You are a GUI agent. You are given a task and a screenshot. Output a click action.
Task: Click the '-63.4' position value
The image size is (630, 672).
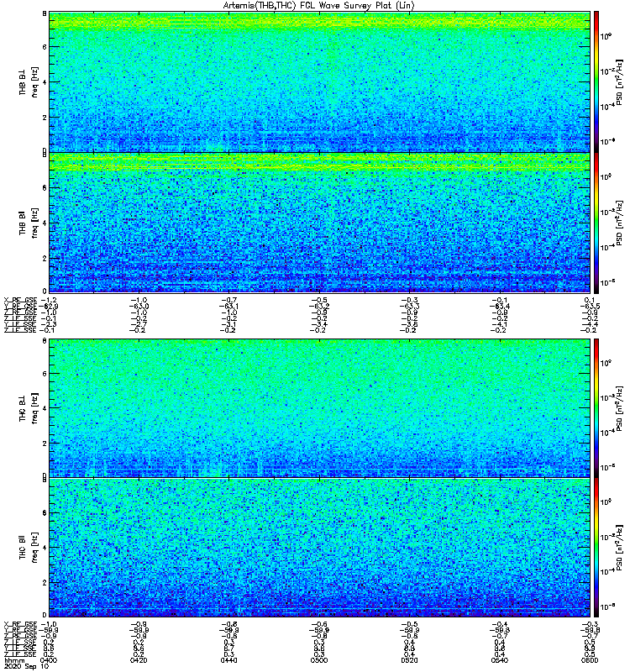tap(499, 307)
